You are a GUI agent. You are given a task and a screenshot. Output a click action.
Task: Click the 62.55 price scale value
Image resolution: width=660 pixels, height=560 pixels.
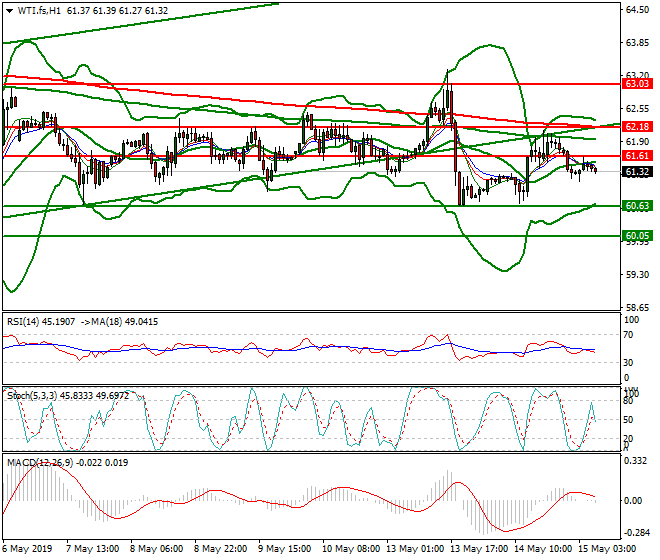click(x=637, y=109)
